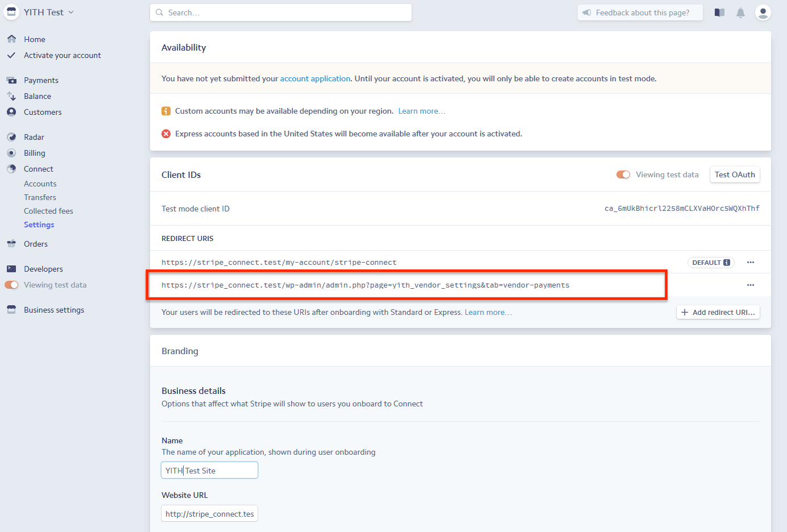Click the Availability section heading

(184, 48)
